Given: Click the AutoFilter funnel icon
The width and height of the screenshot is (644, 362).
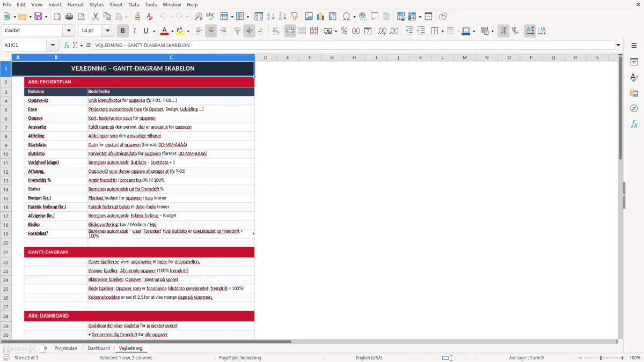Looking at the screenshot, I should click(295, 17).
